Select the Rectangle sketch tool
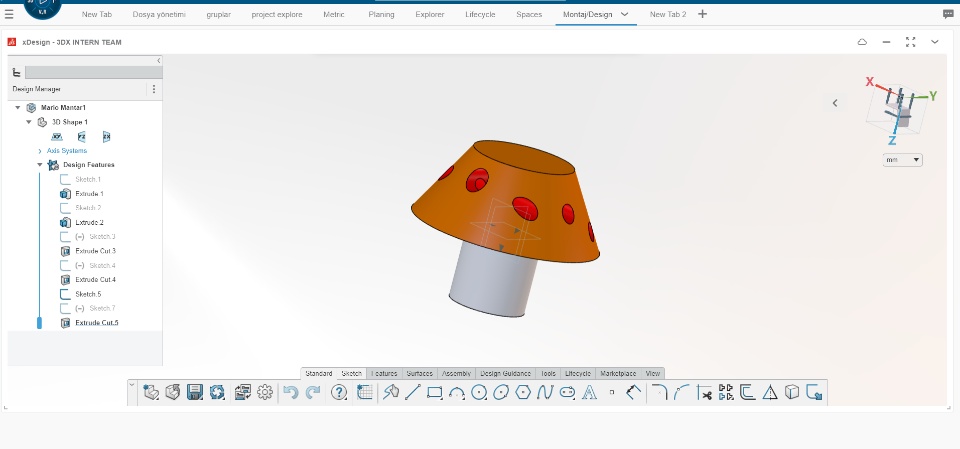 click(434, 392)
